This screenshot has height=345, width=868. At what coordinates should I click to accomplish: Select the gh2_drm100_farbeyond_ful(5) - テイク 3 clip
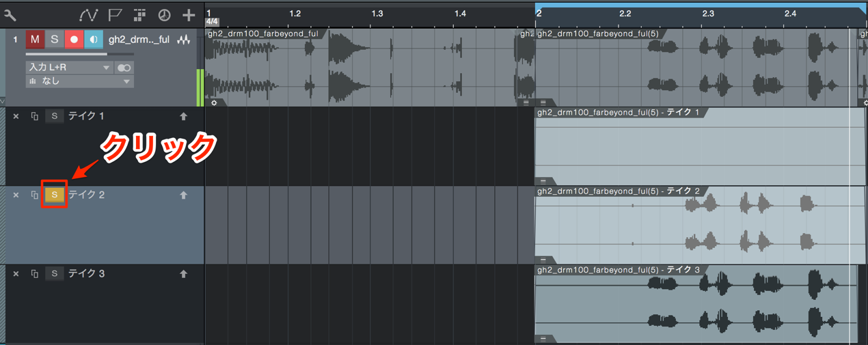pos(696,303)
